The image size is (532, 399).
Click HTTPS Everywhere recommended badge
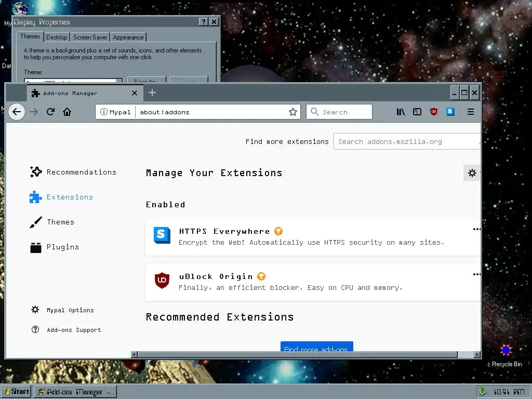(x=278, y=231)
